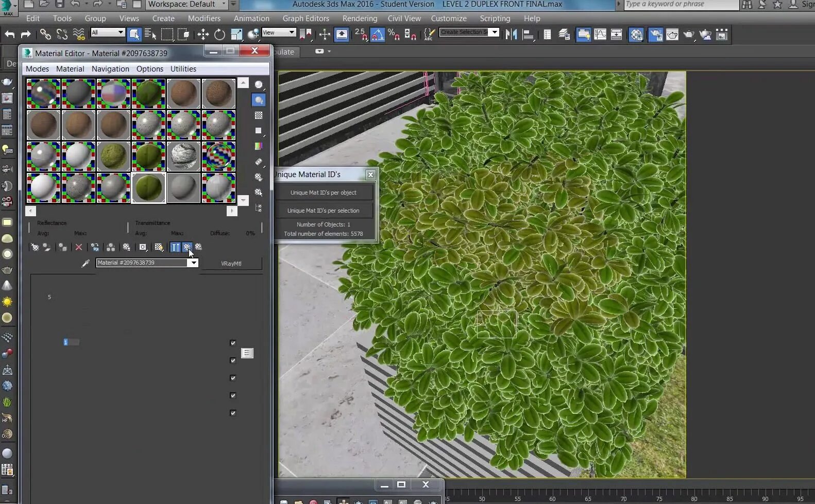Toggle the middle checkbox of five in the material rollout
815x504 pixels.
233,378
